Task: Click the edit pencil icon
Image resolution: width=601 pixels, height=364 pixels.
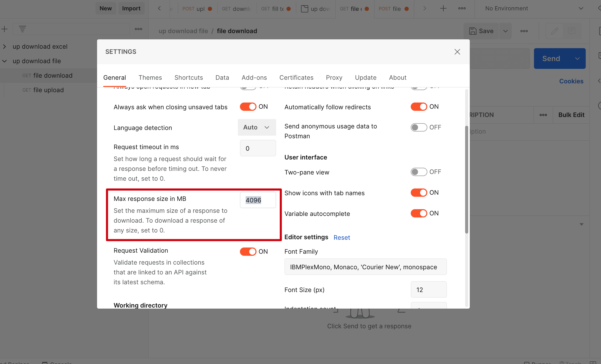Action: [x=554, y=31]
